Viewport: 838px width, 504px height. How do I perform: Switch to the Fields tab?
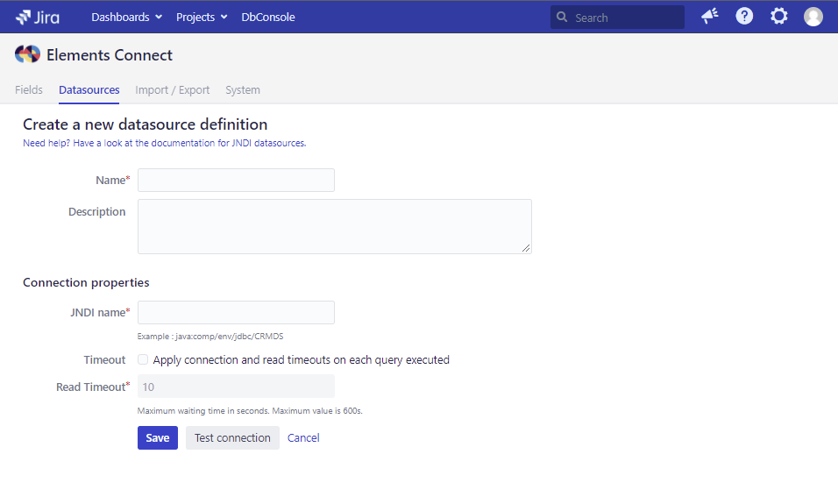point(29,89)
